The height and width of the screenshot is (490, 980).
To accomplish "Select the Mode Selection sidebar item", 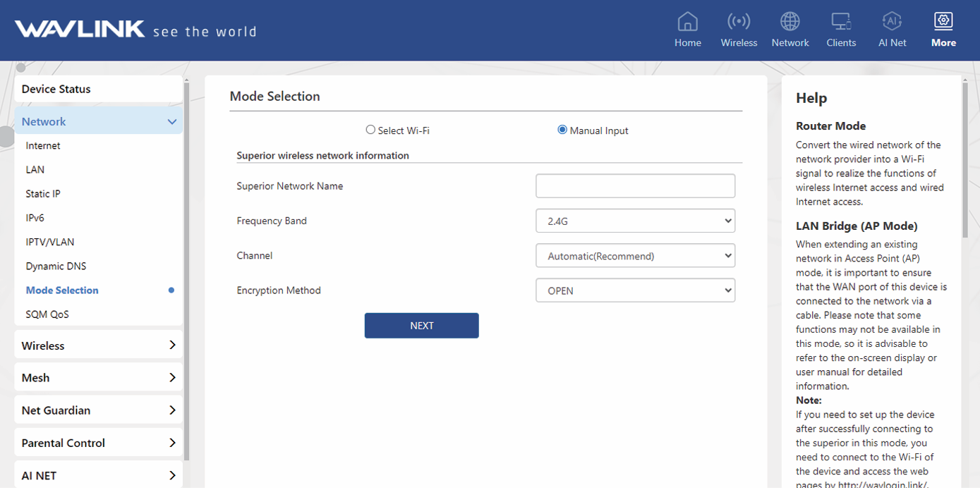I will [x=62, y=290].
